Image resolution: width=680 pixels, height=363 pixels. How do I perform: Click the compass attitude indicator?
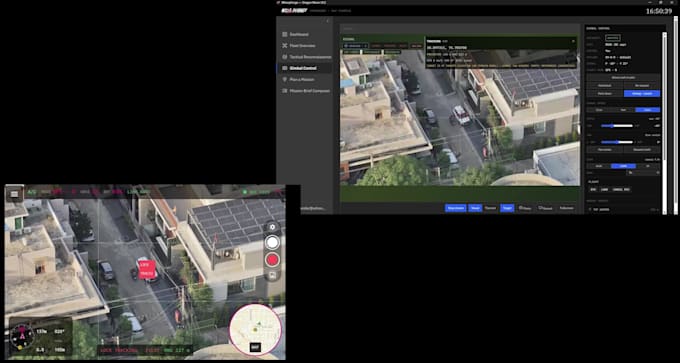(x=22, y=336)
